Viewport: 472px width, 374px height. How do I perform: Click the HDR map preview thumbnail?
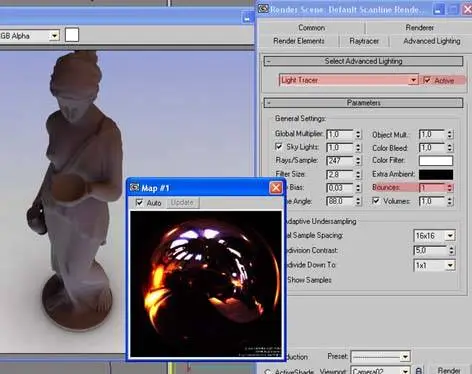206,284
